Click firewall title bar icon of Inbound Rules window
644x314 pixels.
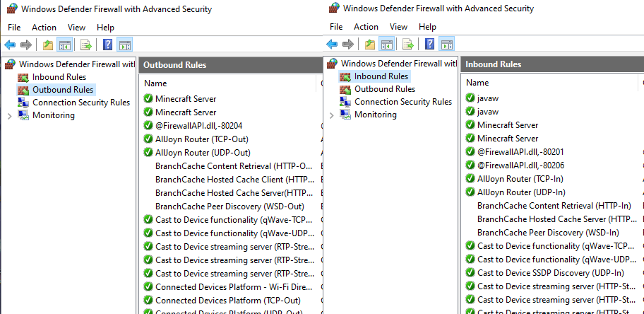click(334, 8)
